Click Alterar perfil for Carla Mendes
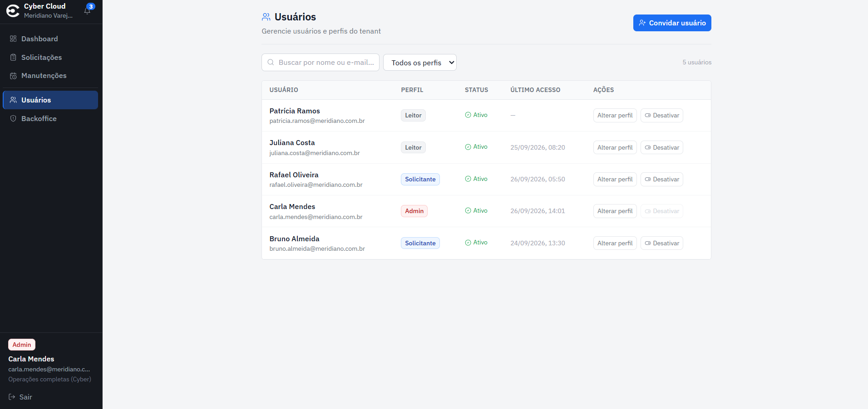 615,211
